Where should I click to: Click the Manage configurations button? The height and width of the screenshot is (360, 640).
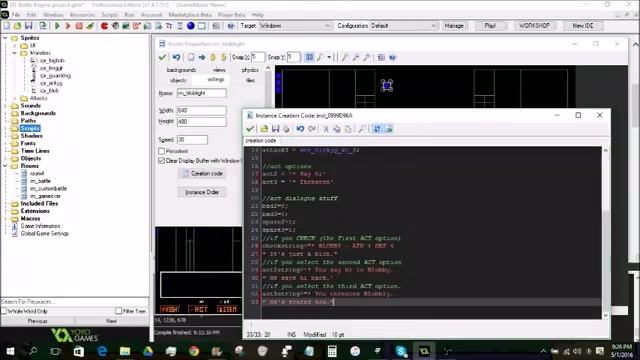(x=454, y=26)
